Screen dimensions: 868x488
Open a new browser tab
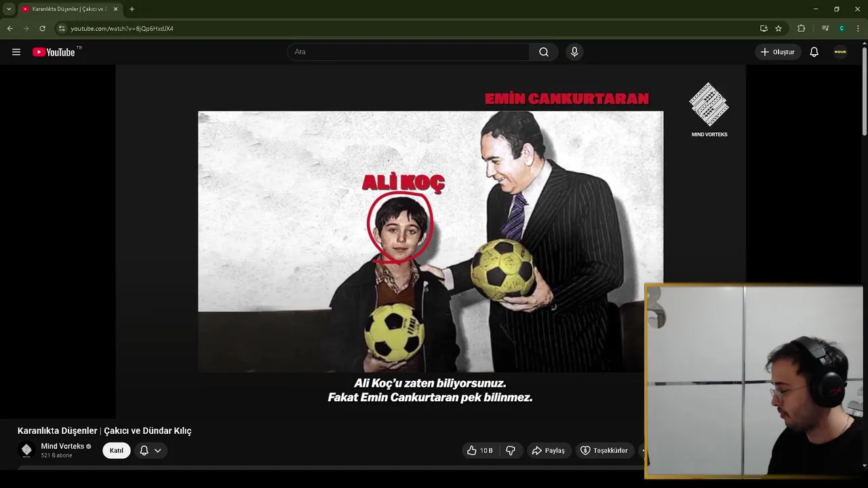[x=132, y=9]
